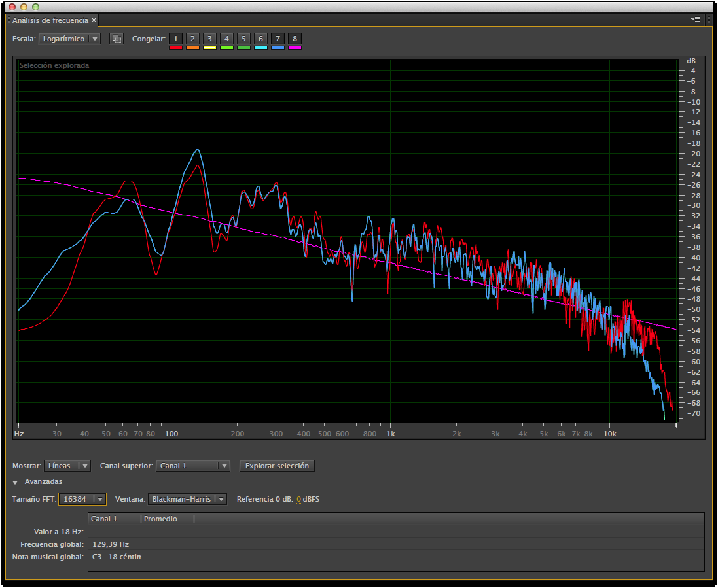
Task: Open the Escala Logarítmico dropdown
Action: [69, 39]
